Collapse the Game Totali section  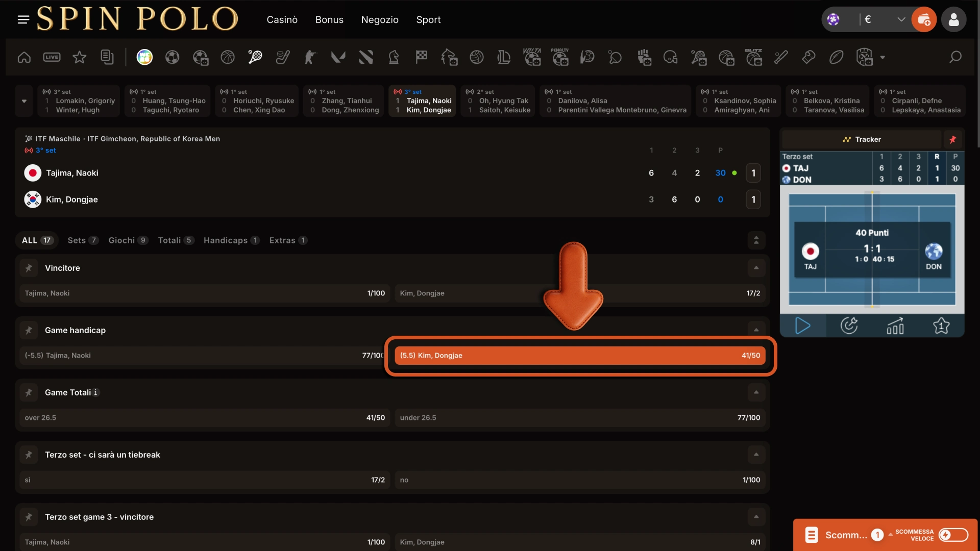756,392
